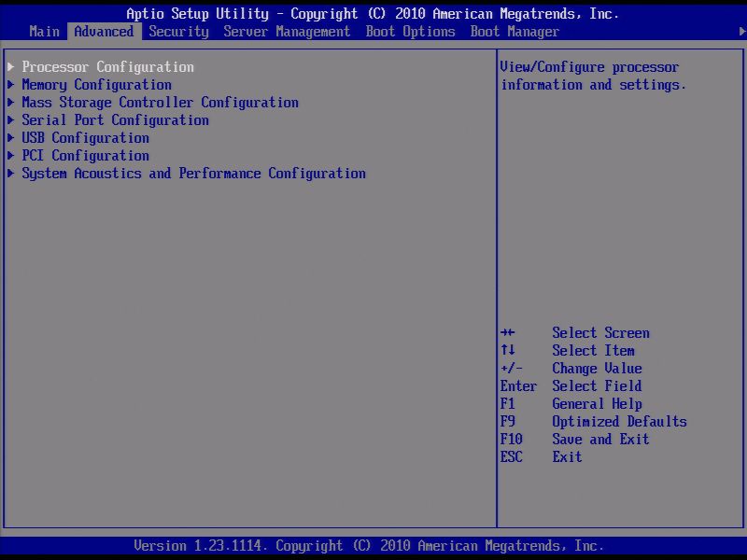747x560 pixels.
Task: Go to the Boot Options tab
Action: click(410, 31)
